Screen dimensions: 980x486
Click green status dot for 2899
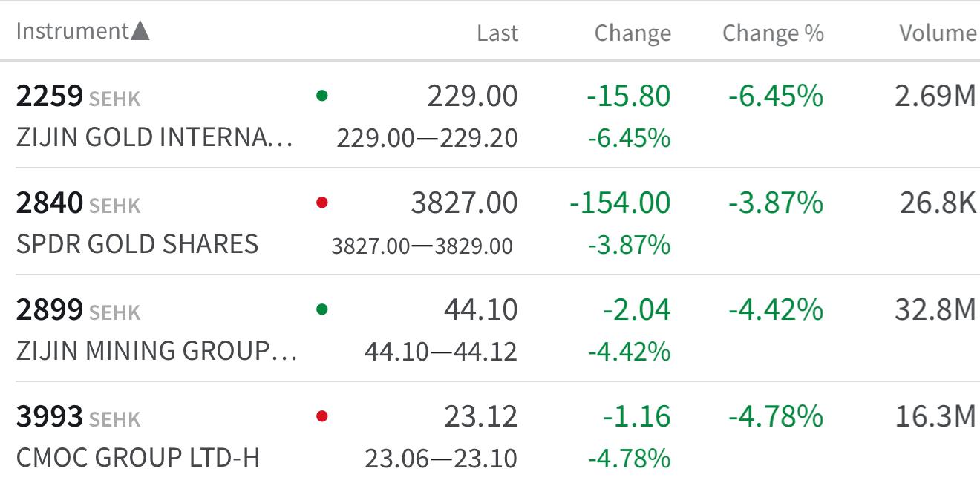point(321,309)
